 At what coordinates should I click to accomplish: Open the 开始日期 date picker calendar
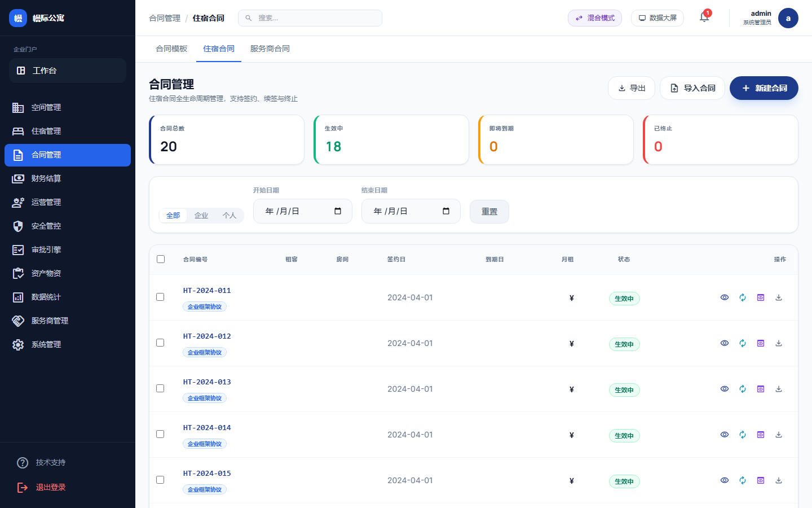pos(337,211)
